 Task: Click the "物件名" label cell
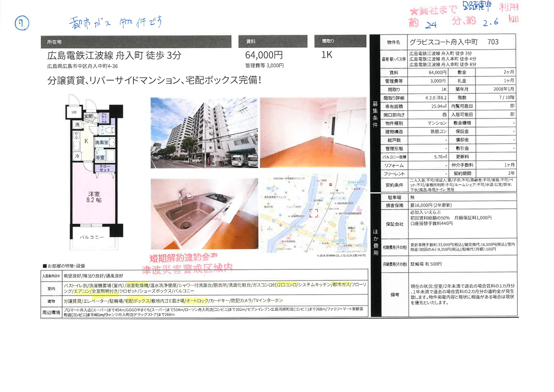pyautogui.click(x=394, y=42)
